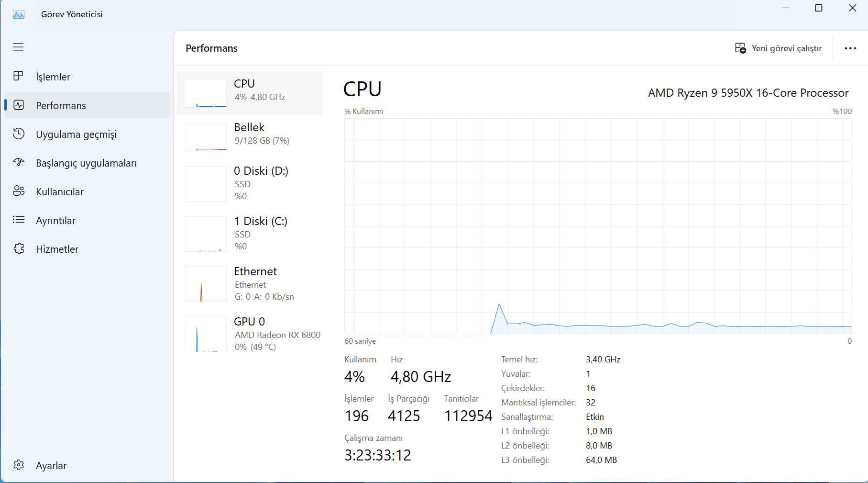
Task: Select the Performans pulse icon
Action: pyautogui.click(x=19, y=105)
